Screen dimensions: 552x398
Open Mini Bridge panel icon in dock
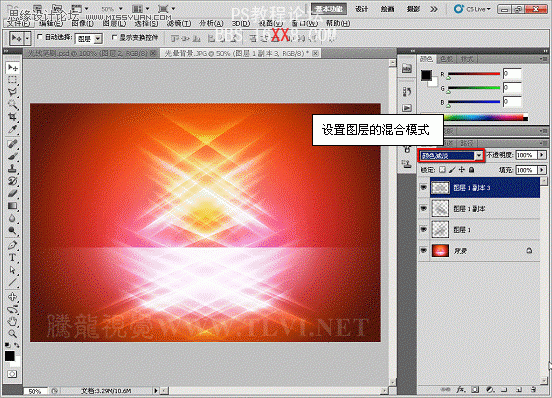click(407, 68)
